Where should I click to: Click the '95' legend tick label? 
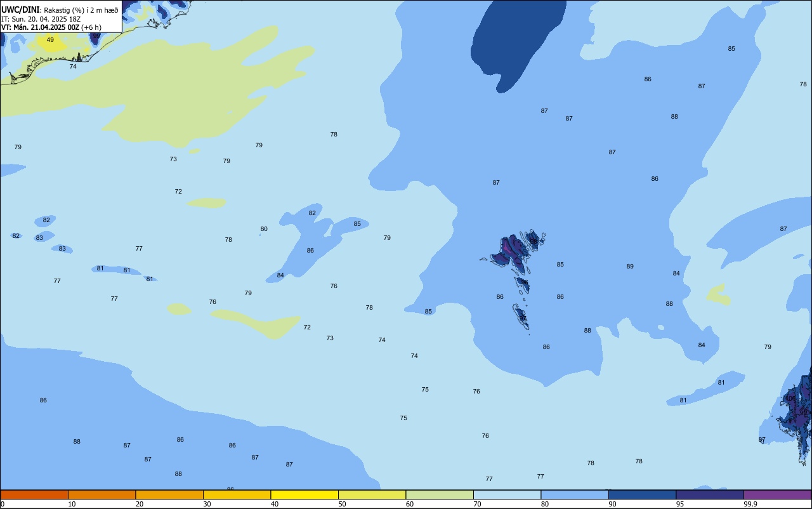[x=680, y=504]
